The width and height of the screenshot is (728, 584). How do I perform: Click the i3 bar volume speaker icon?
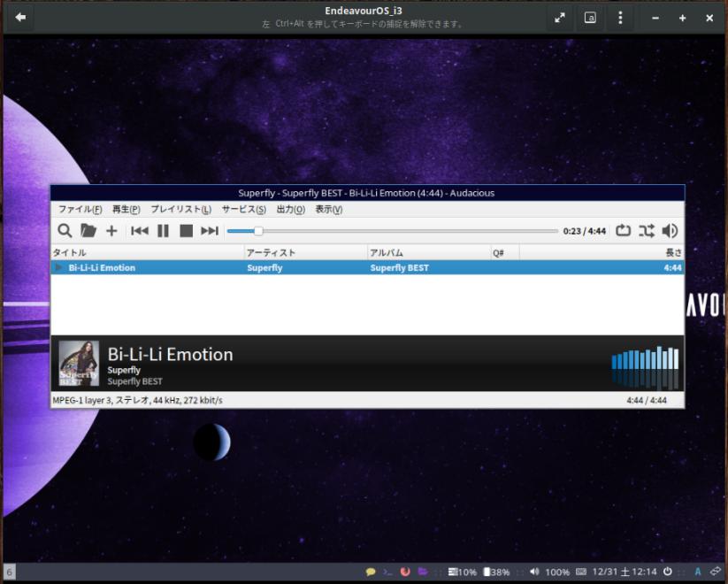(534, 572)
